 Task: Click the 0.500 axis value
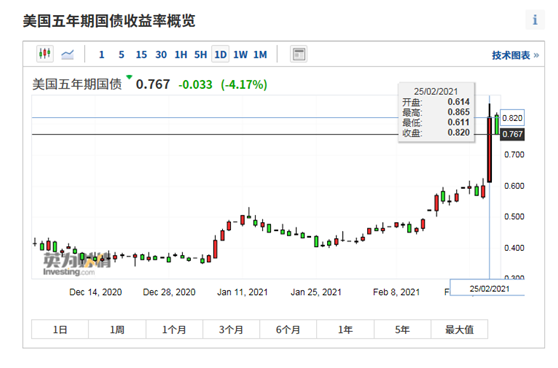(514, 217)
